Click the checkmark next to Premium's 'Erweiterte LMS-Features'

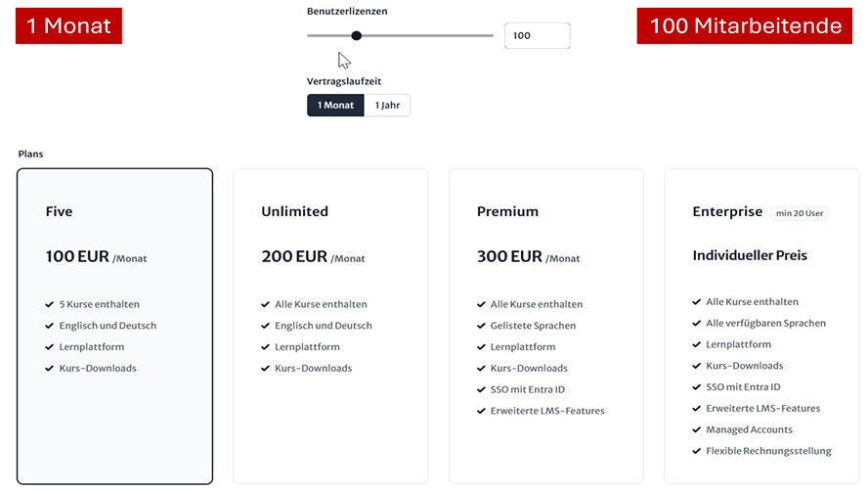click(x=482, y=411)
